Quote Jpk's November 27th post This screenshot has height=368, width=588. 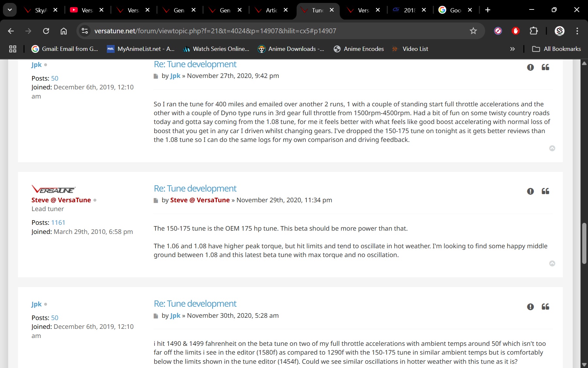[545, 67]
